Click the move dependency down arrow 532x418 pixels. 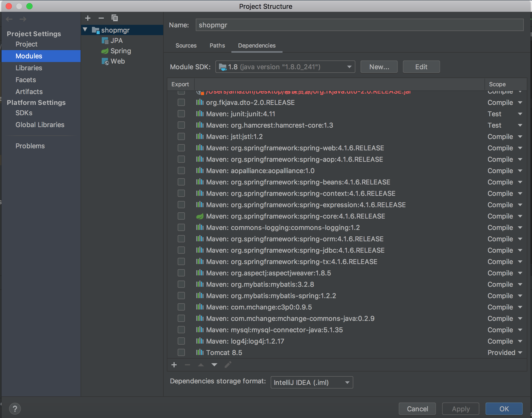coord(214,365)
